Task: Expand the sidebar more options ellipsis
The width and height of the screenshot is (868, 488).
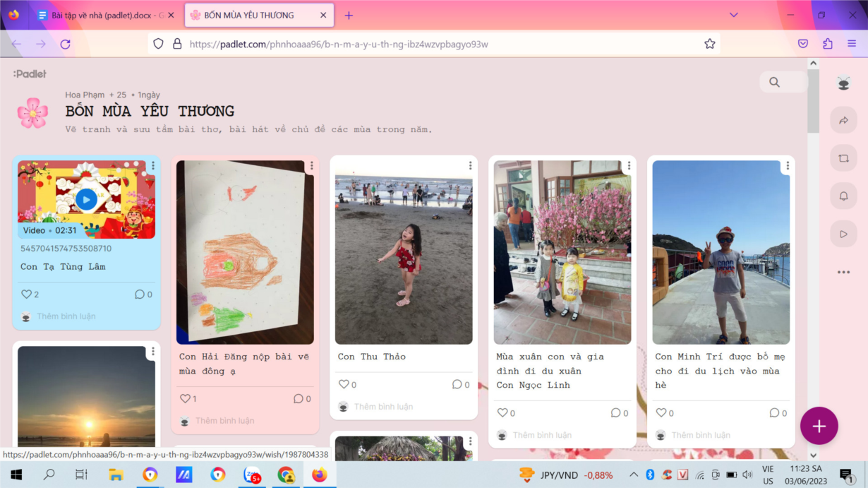Action: click(x=843, y=272)
